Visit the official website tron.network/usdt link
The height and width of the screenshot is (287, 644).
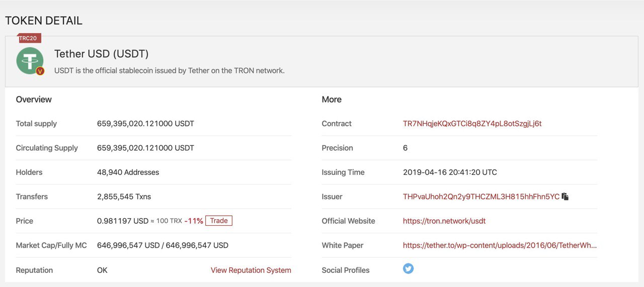(x=444, y=221)
